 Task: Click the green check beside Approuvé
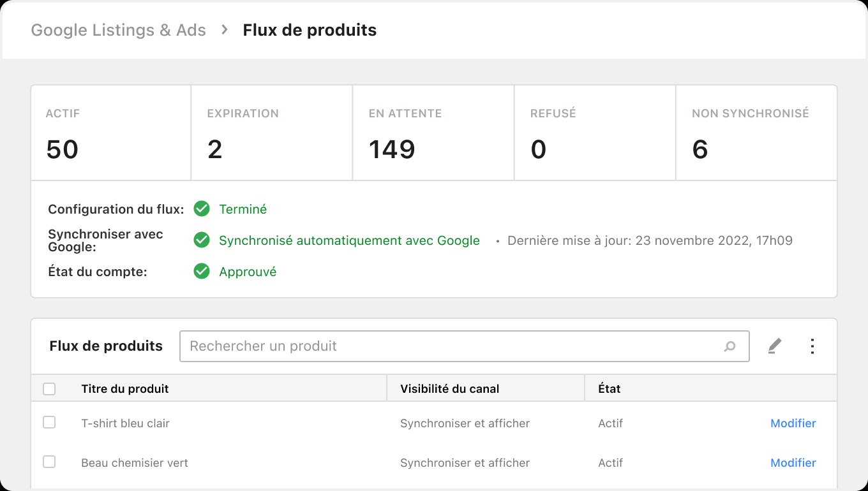pyautogui.click(x=202, y=272)
